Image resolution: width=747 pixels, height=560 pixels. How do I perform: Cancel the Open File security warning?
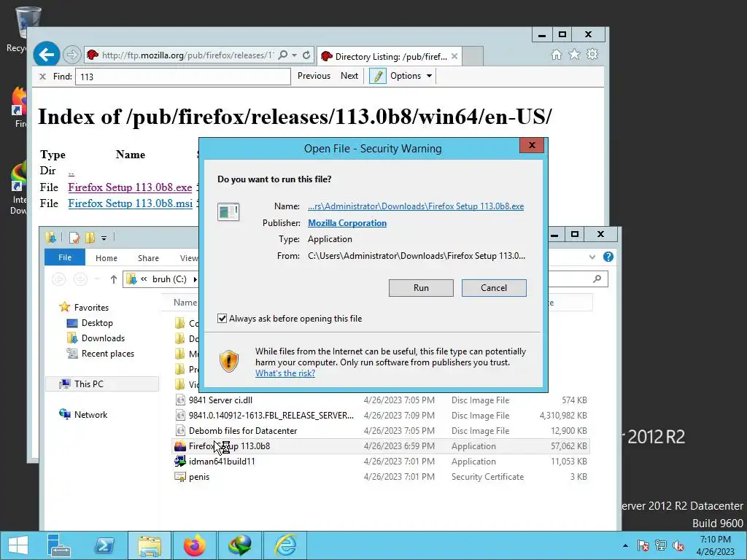point(494,287)
